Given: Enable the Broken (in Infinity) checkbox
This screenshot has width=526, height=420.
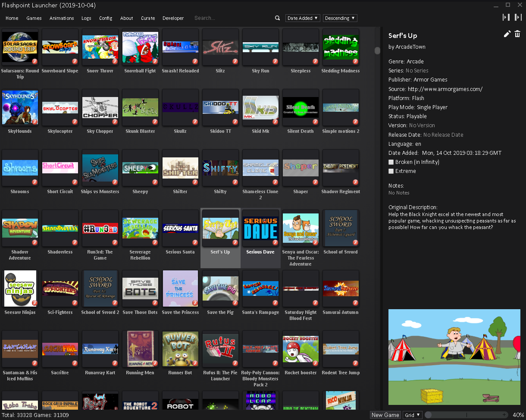Looking at the screenshot, I should point(391,162).
